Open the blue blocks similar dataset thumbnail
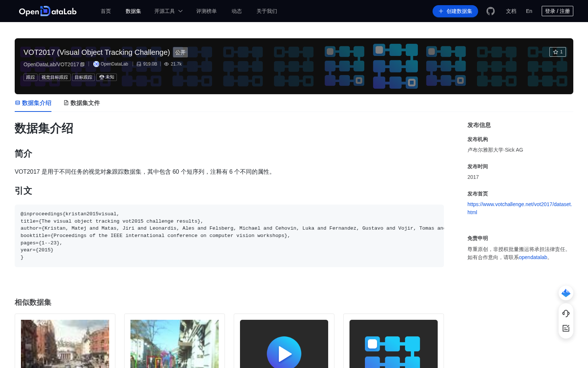Image resolution: width=588 pixels, height=368 pixels. coord(394,344)
